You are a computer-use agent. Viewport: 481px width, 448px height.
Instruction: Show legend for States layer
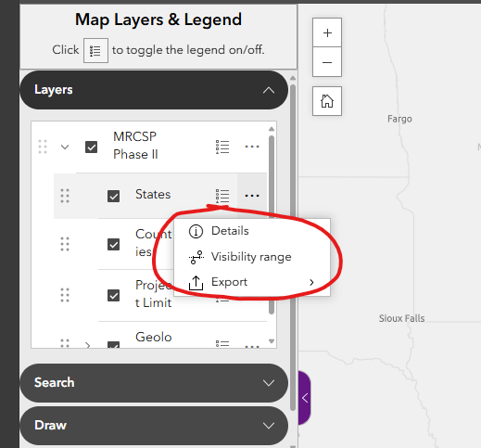coord(222,196)
